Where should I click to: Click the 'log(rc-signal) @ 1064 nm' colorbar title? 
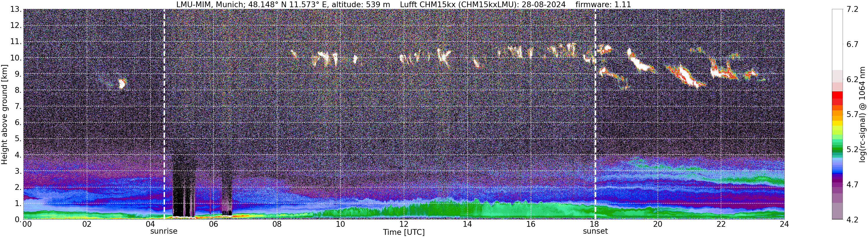click(862, 114)
